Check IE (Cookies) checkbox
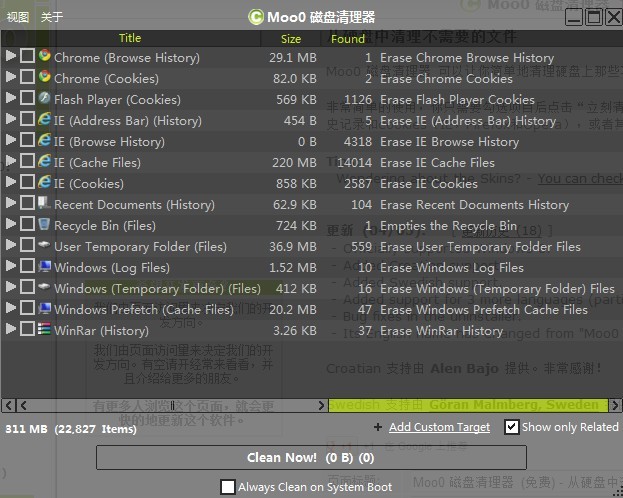The width and height of the screenshot is (623, 498). coord(27,182)
